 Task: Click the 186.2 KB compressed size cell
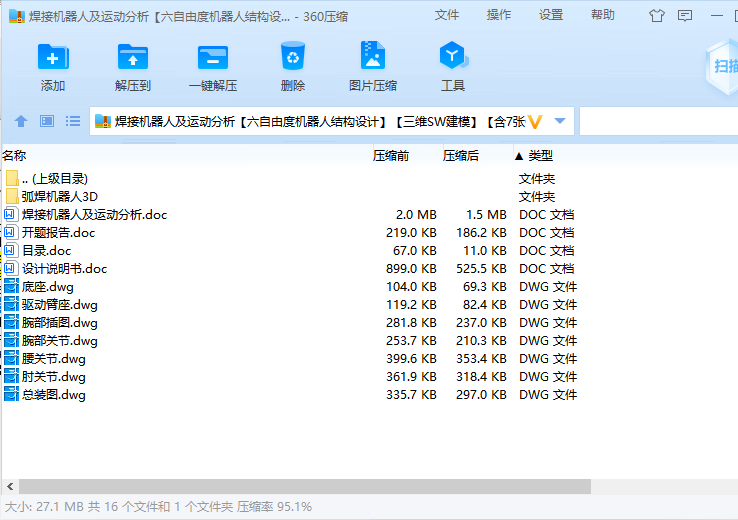pos(481,232)
